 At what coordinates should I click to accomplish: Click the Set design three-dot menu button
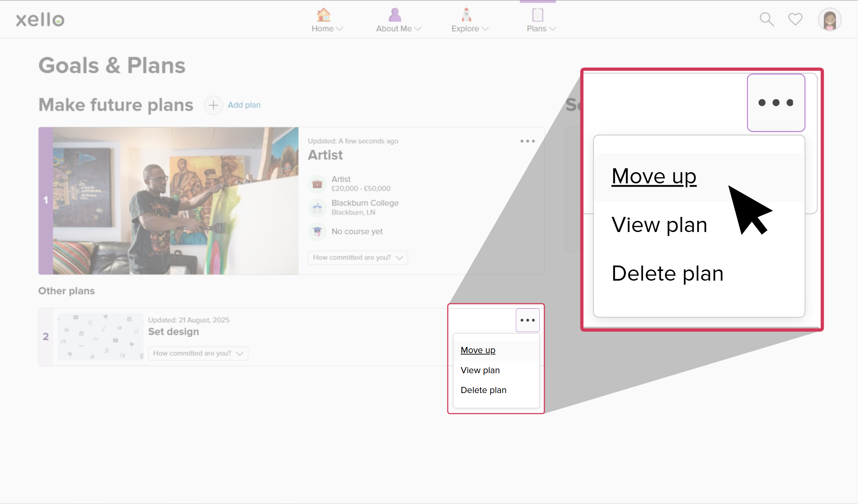(527, 320)
